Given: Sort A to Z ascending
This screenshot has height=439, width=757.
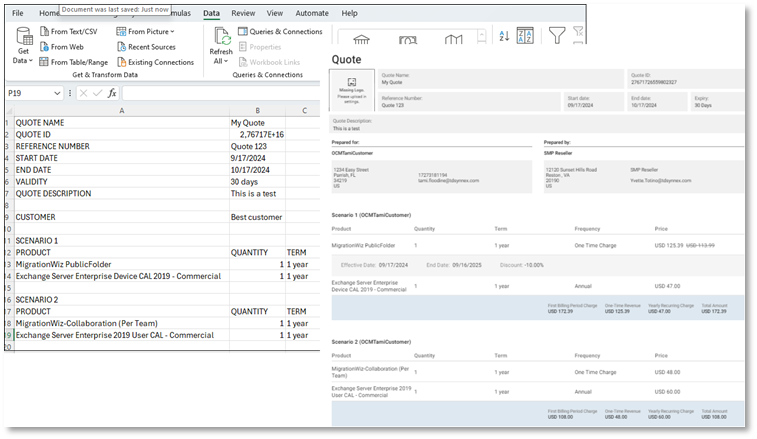Looking at the screenshot, I should 504,36.
